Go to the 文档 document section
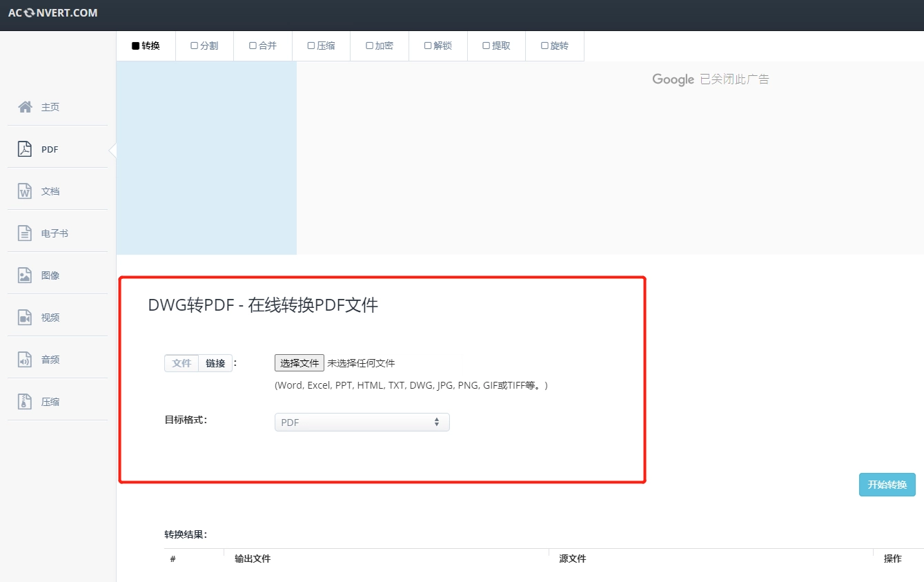924x582 pixels. click(50, 191)
